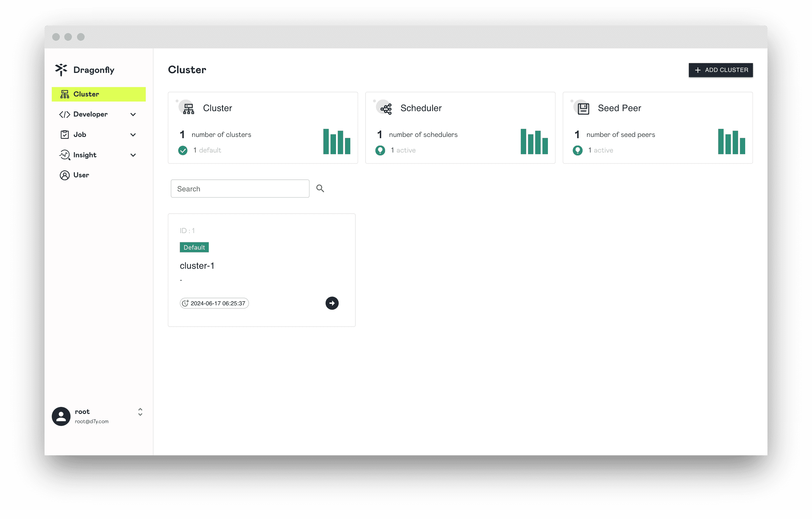Click the Dragonfly brand name

tap(94, 70)
